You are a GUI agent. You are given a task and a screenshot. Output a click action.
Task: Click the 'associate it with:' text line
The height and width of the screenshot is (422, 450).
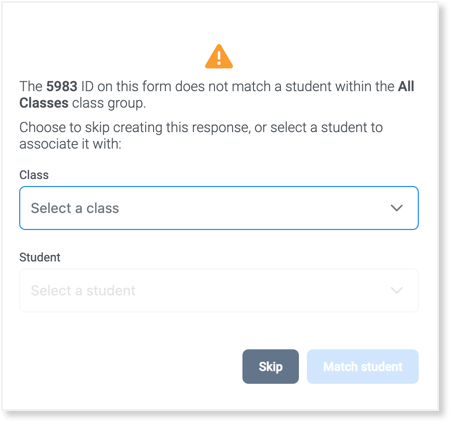pyautogui.click(x=70, y=144)
